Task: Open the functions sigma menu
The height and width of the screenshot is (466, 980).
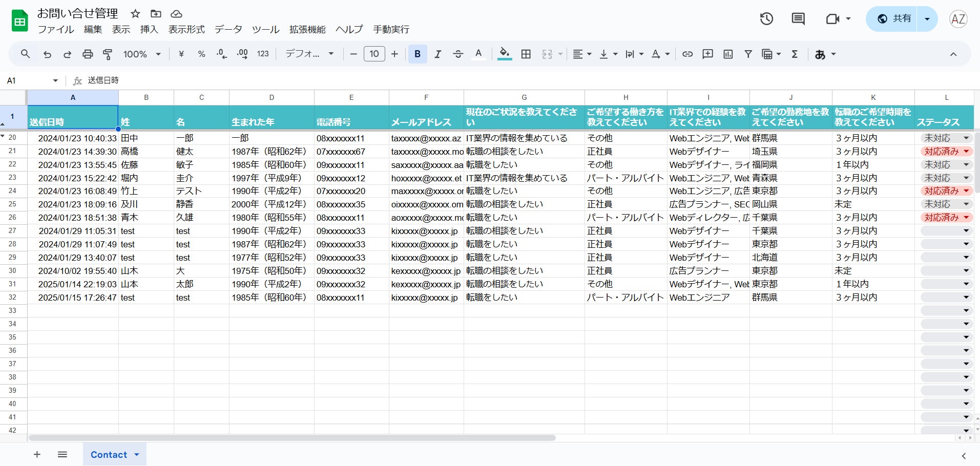Action: (795, 54)
